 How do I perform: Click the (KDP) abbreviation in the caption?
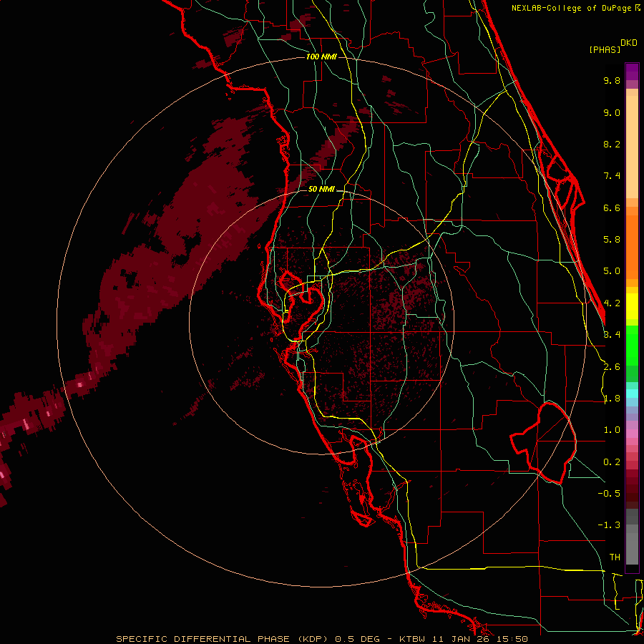(313, 639)
